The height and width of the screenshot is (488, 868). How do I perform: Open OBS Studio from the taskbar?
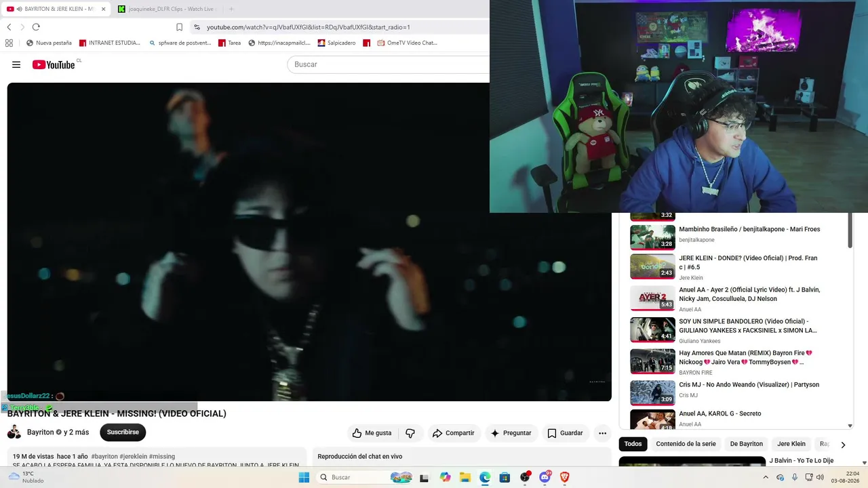[x=524, y=477]
